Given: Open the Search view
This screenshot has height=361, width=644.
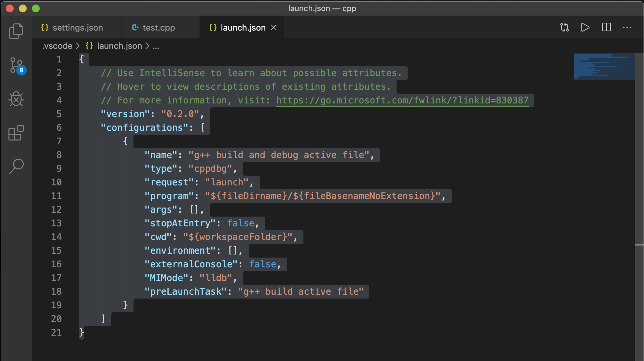Looking at the screenshot, I should tap(16, 166).
